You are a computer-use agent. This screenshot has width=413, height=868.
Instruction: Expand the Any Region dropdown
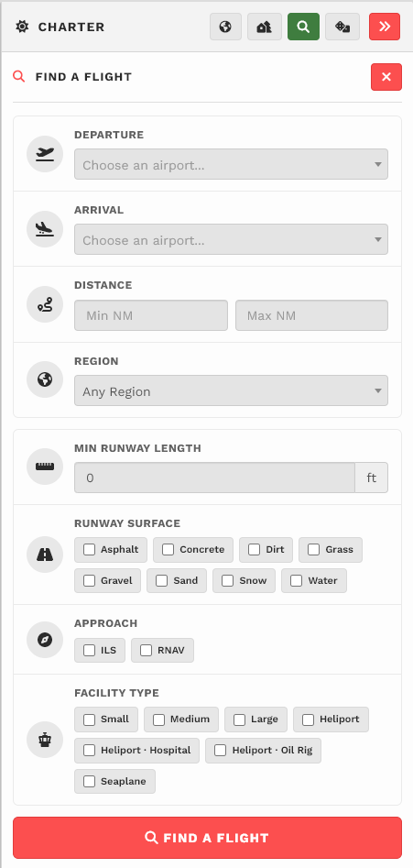point(231,390)
